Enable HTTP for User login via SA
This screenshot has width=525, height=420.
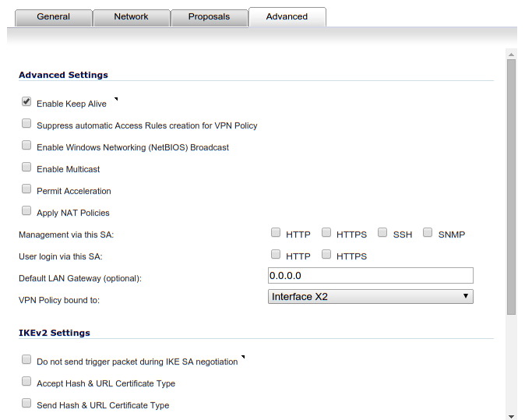point(276,254)
